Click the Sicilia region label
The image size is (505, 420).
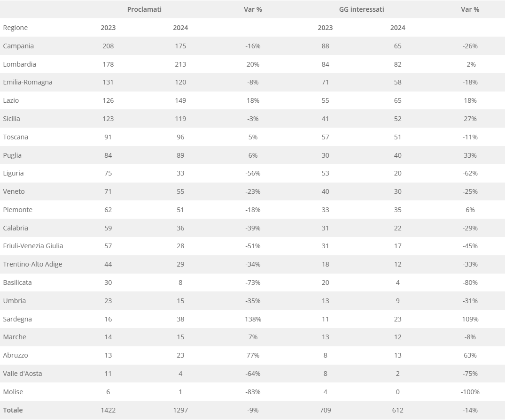click(x=12, y=119)
